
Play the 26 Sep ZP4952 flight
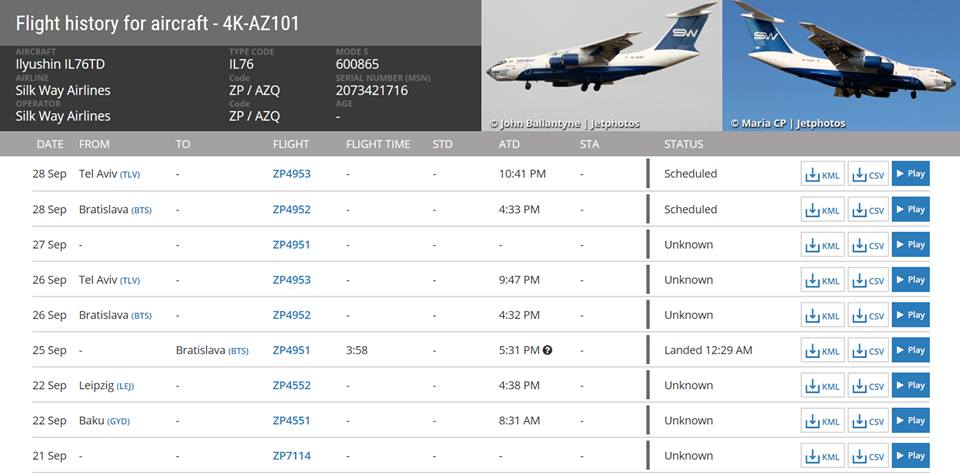tap(910, 315)
